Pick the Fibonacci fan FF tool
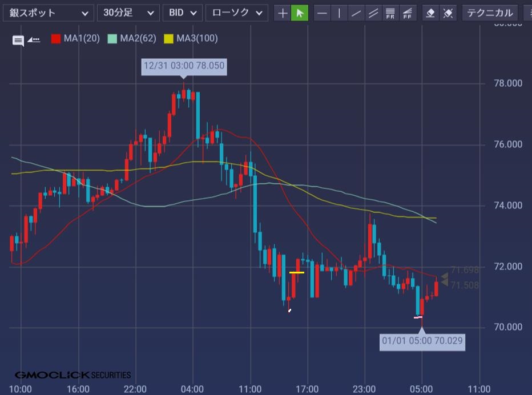Viewport: 532px width, 395px height. pyautogui.click(x=408, y=13)
